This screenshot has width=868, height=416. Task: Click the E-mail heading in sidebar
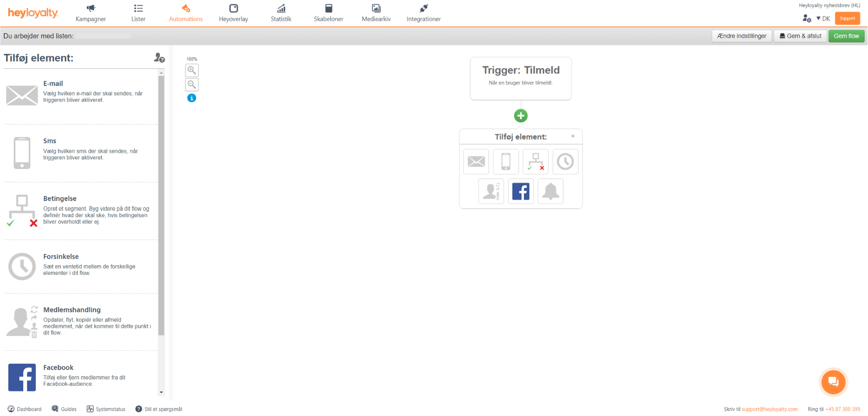53,84
